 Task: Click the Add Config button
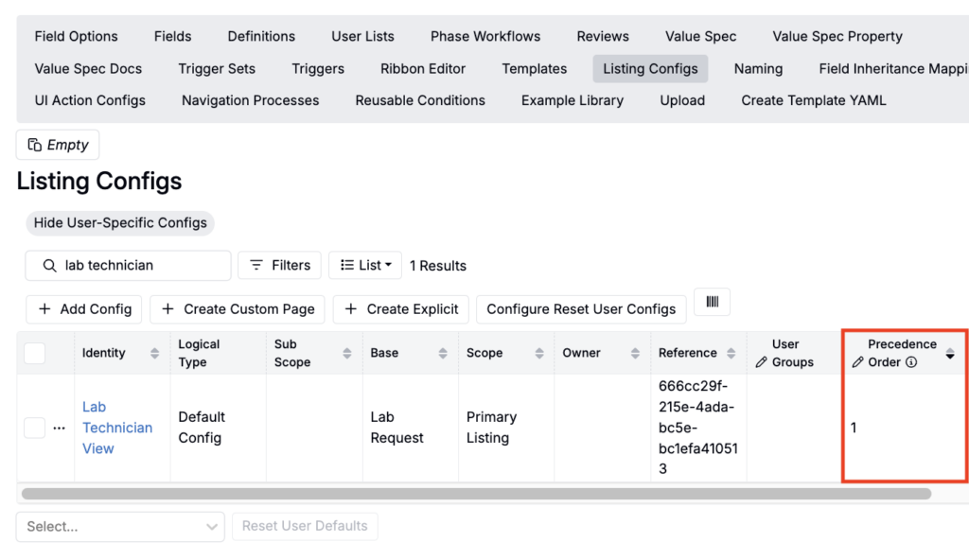click(x=84, y=309)
